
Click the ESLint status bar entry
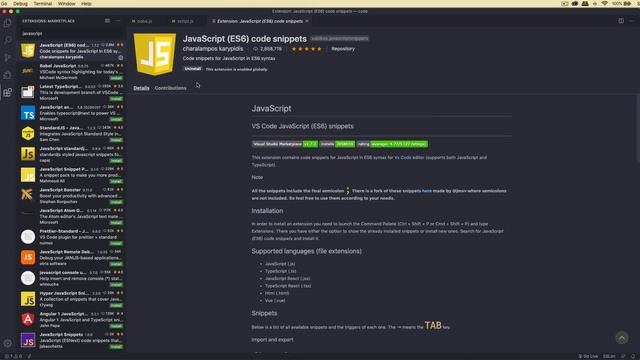pos(609,356)
